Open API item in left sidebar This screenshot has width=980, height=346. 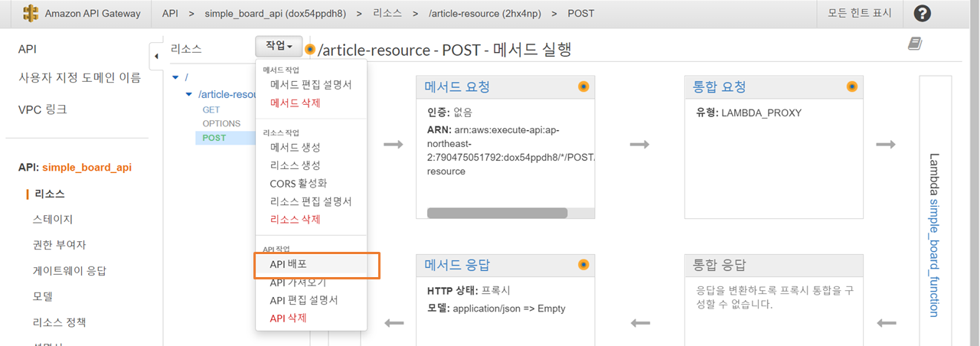pos(28,49)
